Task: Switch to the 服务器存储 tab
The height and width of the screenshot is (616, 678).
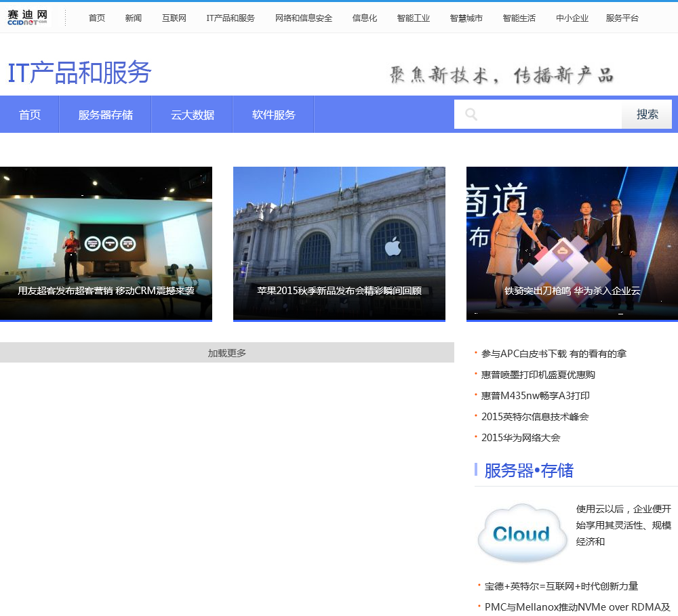Action: [105, 115]
